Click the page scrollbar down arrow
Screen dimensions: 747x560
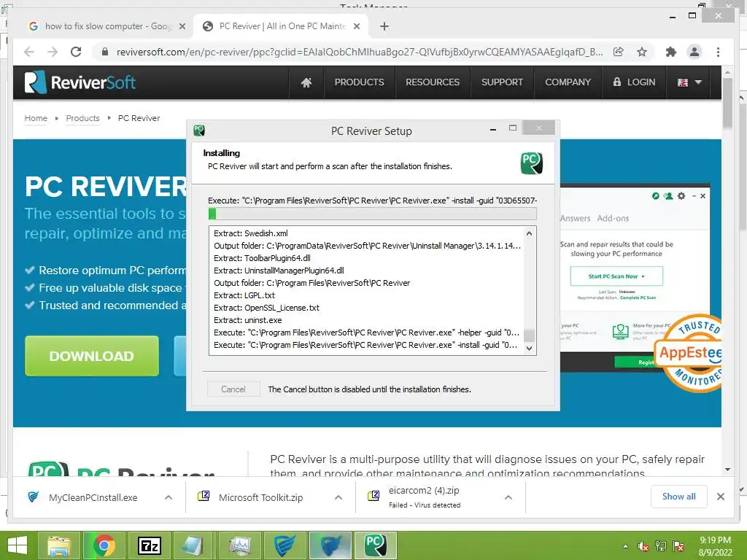click(x=727, y=470)
